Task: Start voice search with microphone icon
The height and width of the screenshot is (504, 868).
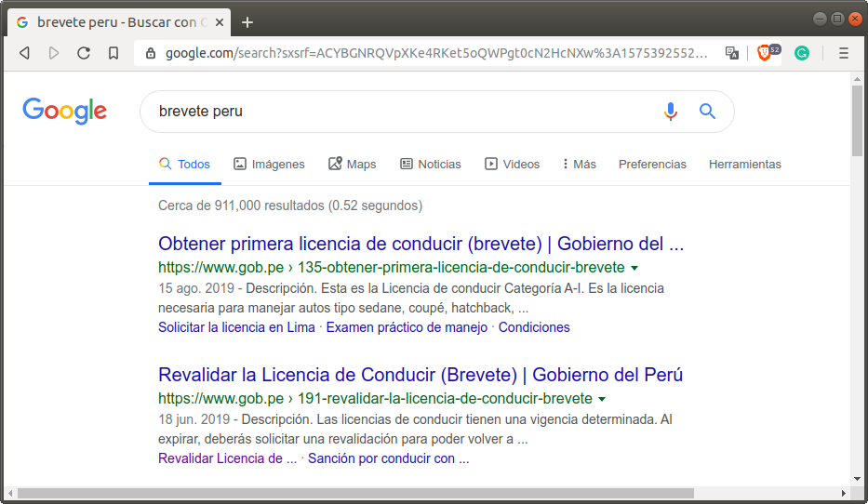Action: 671,112
